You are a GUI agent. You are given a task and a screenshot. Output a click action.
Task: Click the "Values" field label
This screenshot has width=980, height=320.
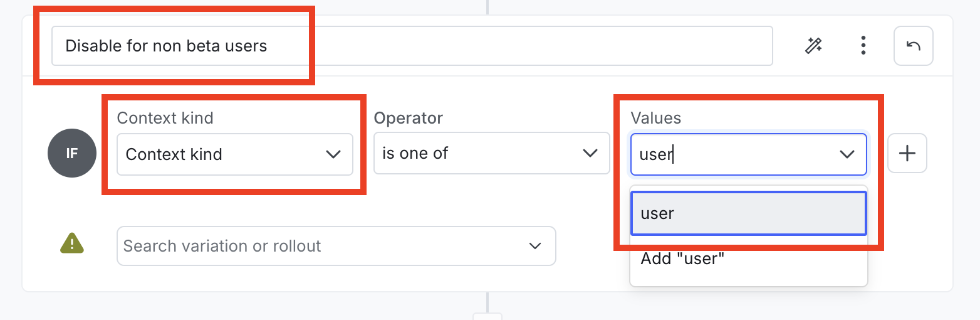[x=655, y=118]
